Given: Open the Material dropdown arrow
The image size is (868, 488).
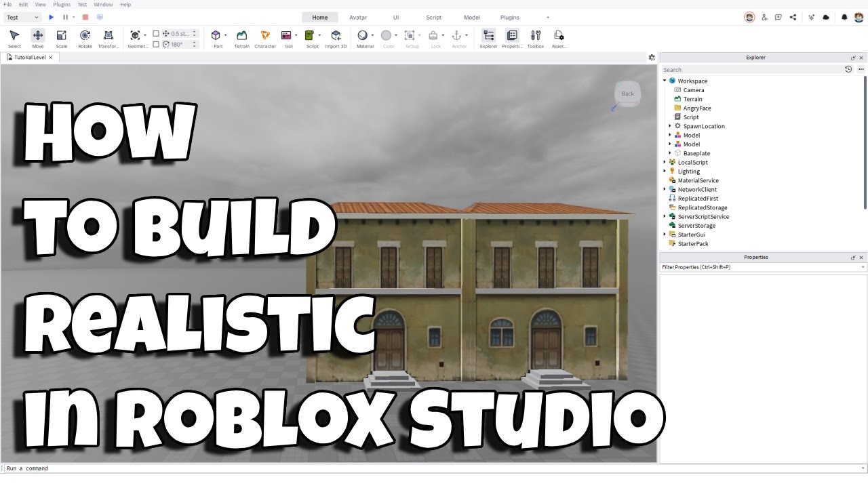Looking at the screenshot, I should click(x=372, y=35).
